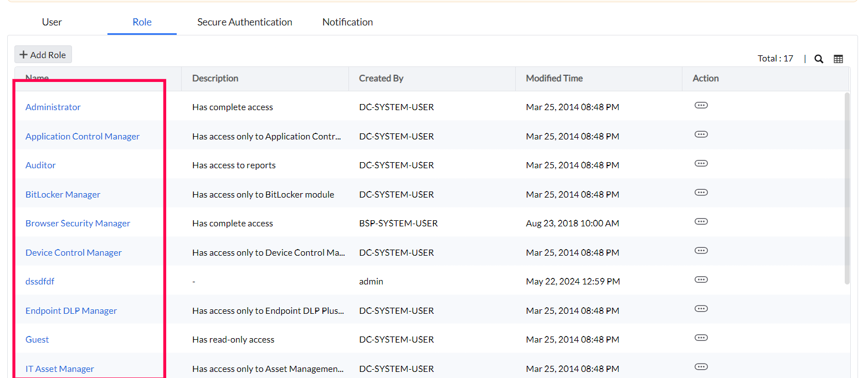Open the search icon to filter roles
Image resolution: width=868 pixels, height=378 pixels.
(x=818, y=58)
